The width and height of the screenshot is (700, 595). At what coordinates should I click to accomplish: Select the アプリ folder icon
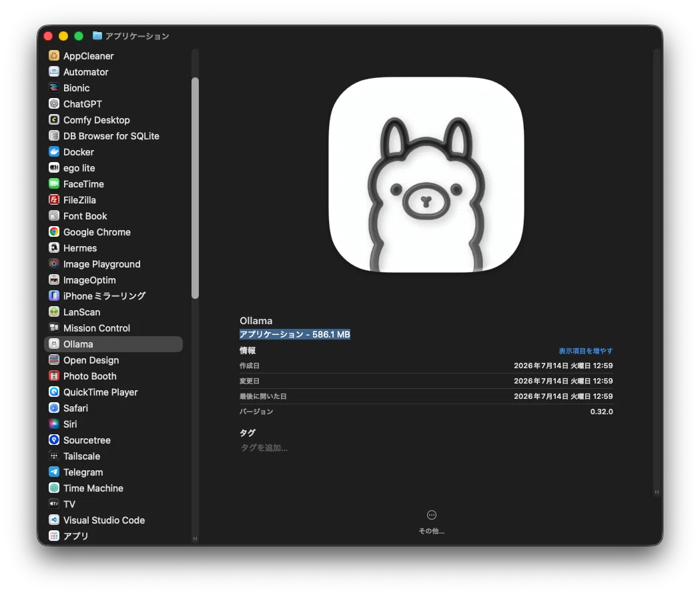pos(54,536)
